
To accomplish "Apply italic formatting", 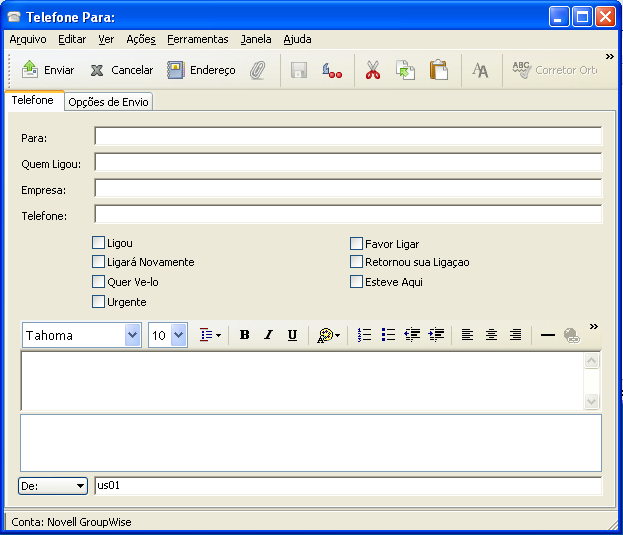I will pyautogui.click(x=268, y=335).
